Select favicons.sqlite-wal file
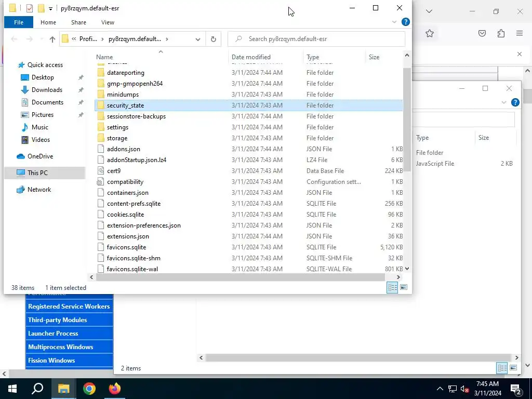 coord(132,269)
